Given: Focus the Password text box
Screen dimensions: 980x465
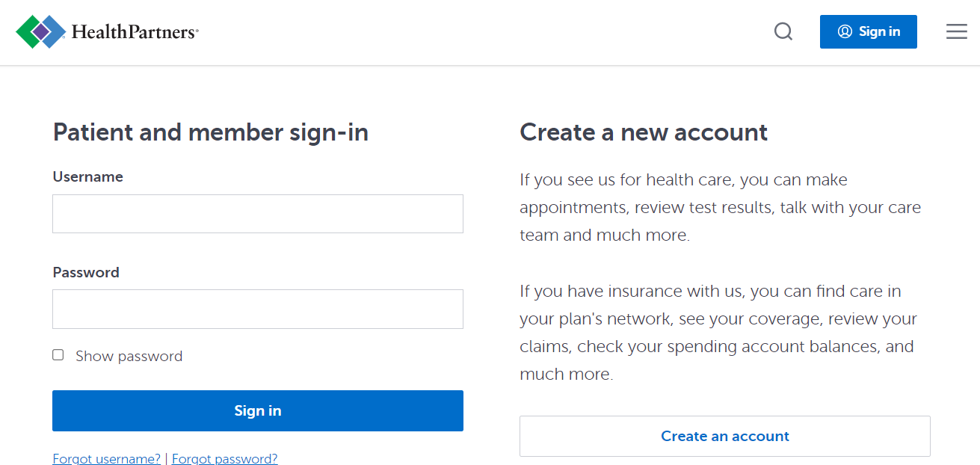Looking at the screenshot, I should click(257, 309).
